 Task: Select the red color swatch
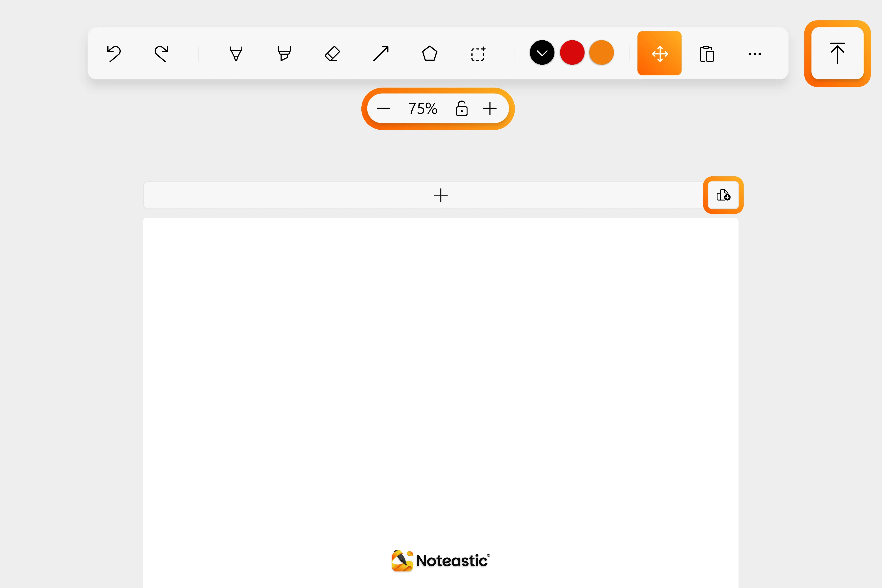pyautogui.click(x=572, y=53)
